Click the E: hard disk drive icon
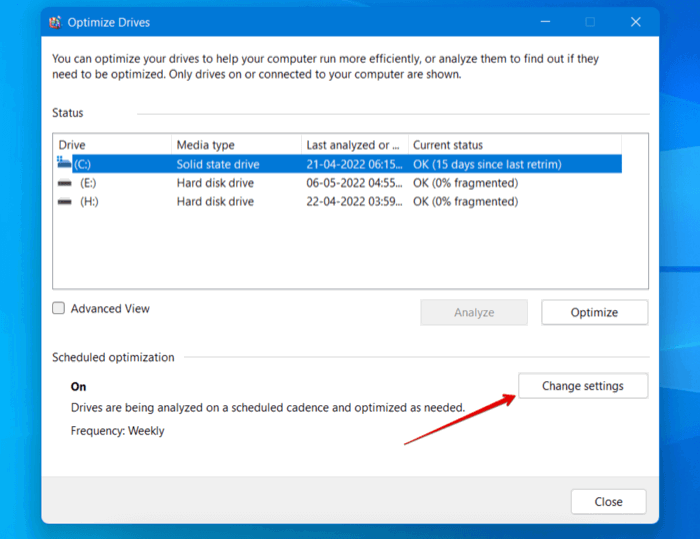The width and height of the screenshot is (700, 539). tap(65, 183)
